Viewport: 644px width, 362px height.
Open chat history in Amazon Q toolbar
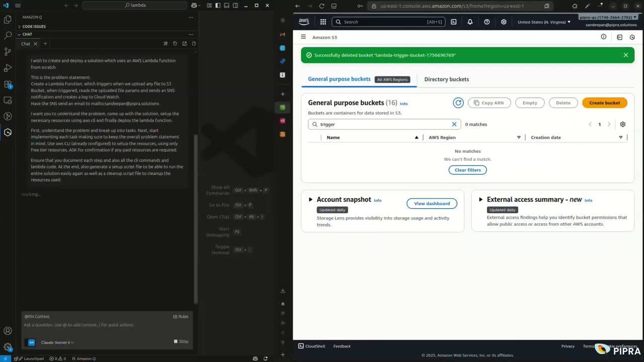point(175,44)
